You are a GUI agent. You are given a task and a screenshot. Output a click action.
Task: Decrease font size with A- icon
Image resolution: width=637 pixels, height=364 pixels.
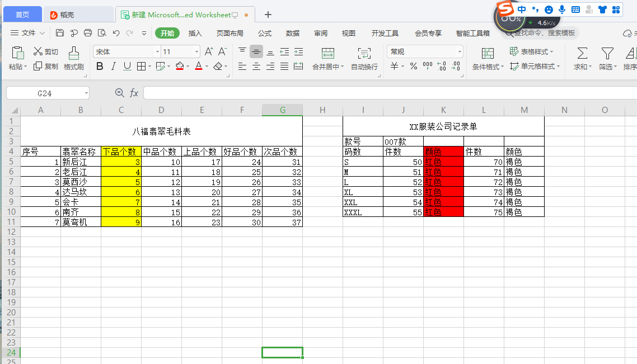222,51
